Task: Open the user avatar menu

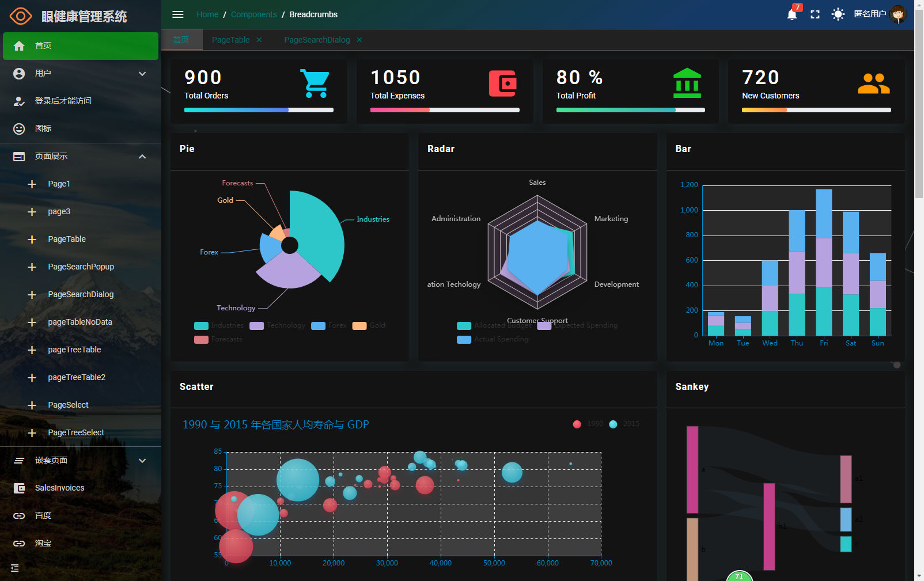Action: point(898,14)
